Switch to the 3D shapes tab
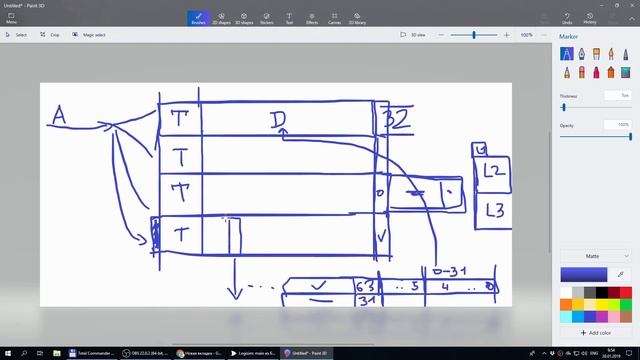This screenshot has height=360, width=640. pyautogui.click(x=244, y=18)
